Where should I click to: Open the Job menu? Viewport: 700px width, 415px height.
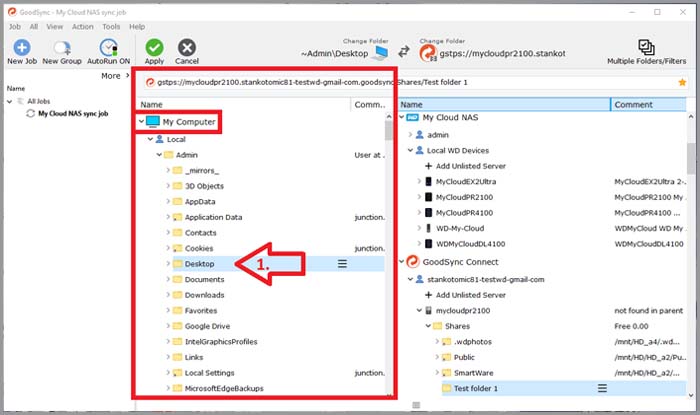point(15,26)
